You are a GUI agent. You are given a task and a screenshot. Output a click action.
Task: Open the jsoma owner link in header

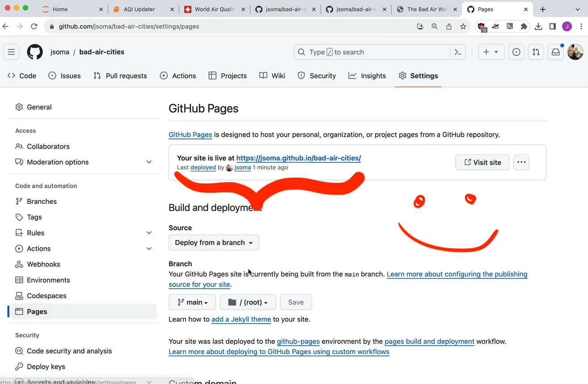(x=59, y=52)
